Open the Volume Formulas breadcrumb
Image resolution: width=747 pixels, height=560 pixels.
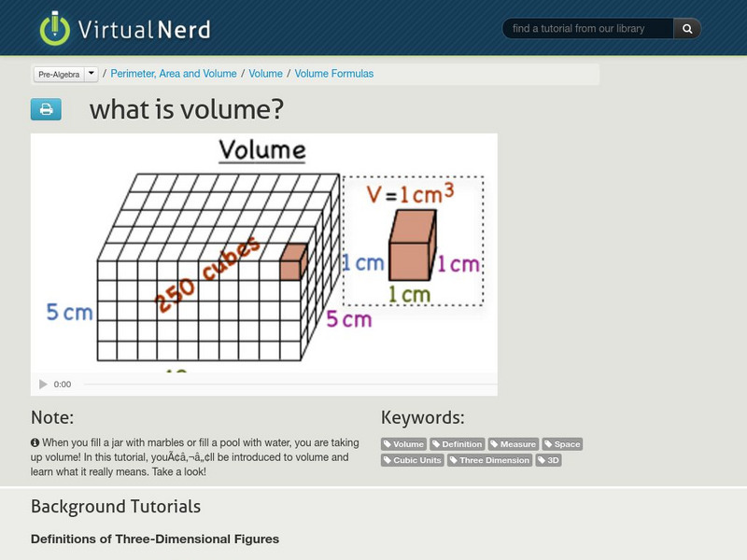click(x=333, y=73)
